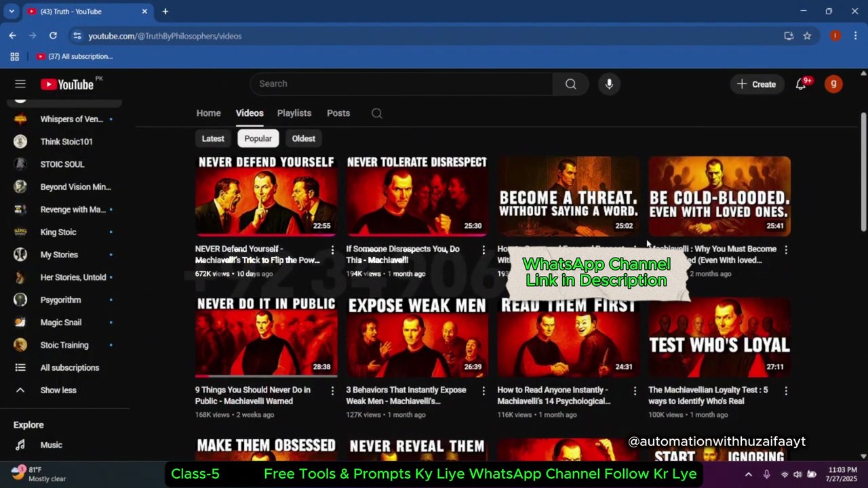
Task: Open EXPOSE WEAK MEN thumbnail
Action: pos(417,337)
